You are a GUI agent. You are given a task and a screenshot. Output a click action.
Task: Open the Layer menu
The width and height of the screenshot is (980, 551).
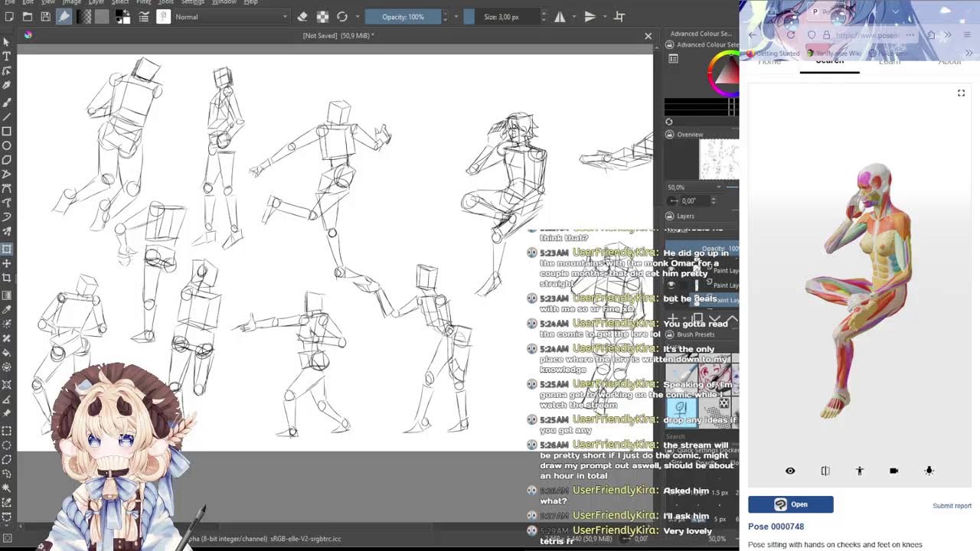coord(96,2)
